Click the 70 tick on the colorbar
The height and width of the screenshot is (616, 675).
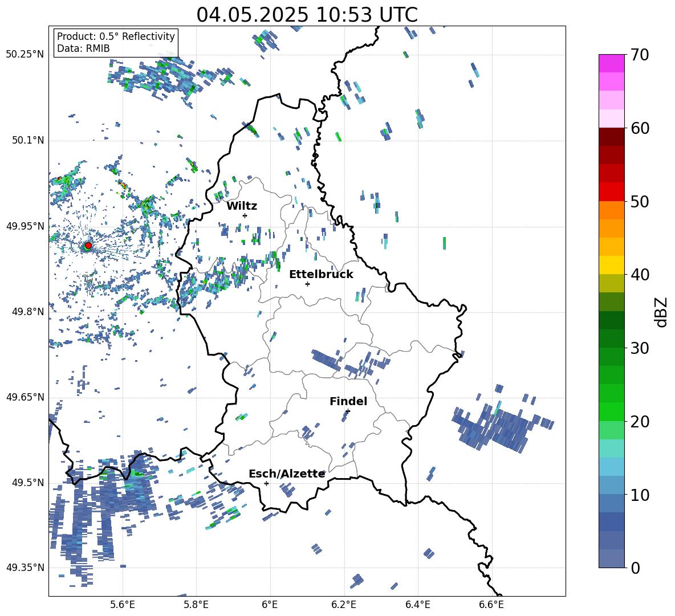pyautogui.click(x=640, y=55)
